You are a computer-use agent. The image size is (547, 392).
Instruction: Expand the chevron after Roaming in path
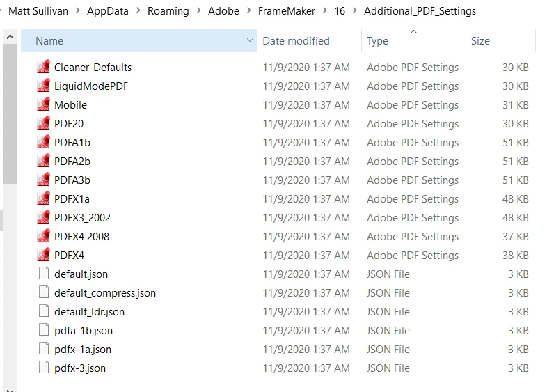point(199,11)
